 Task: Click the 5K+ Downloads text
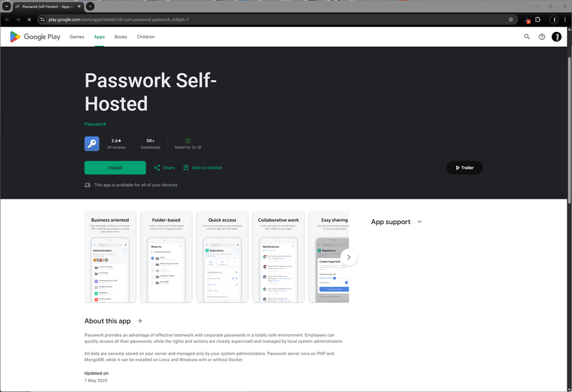tap(150, 144)
